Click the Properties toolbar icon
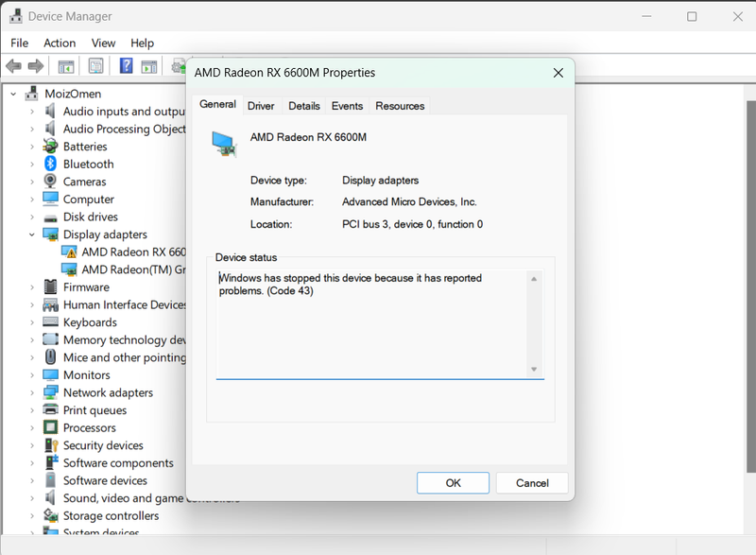Image resolution: width=756 pixels, height=555 pixels. point(96,65)
